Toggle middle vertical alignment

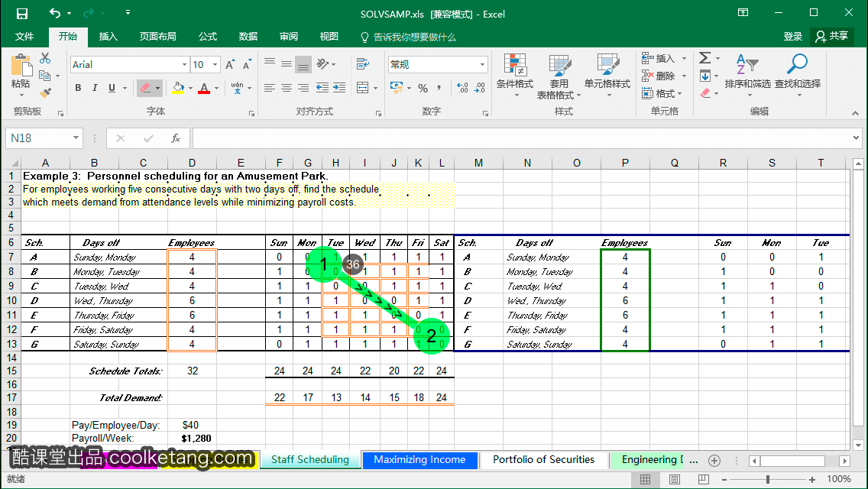[x=287, y=64]
